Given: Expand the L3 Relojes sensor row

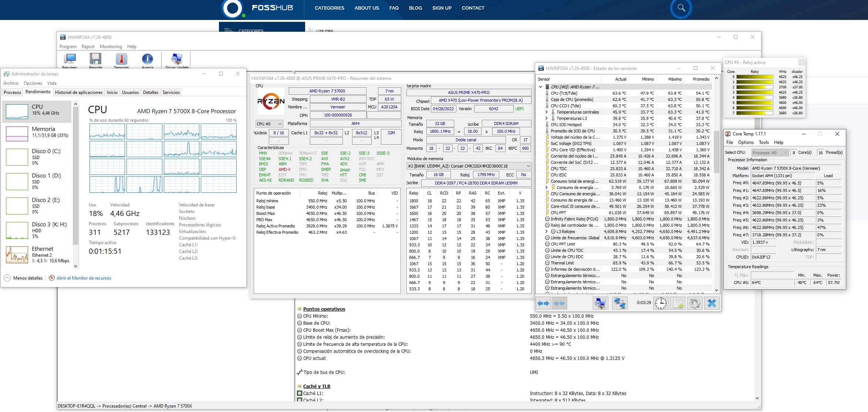Looking at the screenshot, I should pyautogui.click(x=547, y=232).
